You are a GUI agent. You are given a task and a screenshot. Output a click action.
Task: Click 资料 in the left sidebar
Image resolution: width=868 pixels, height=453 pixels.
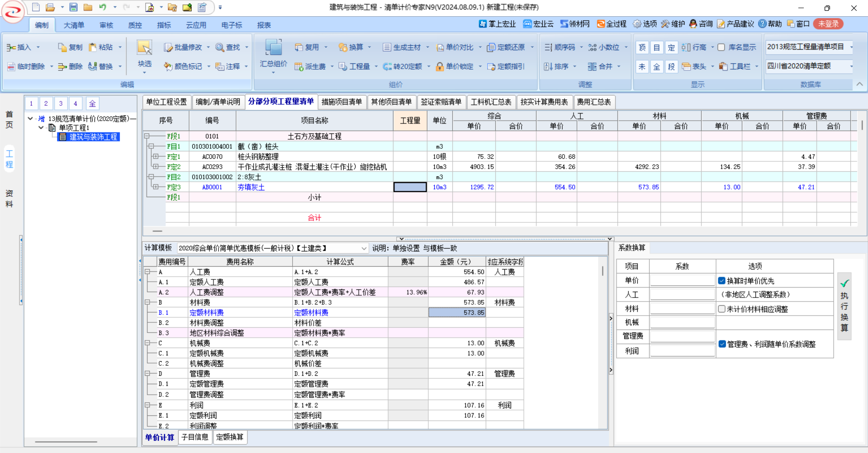(x=9, y=198)
